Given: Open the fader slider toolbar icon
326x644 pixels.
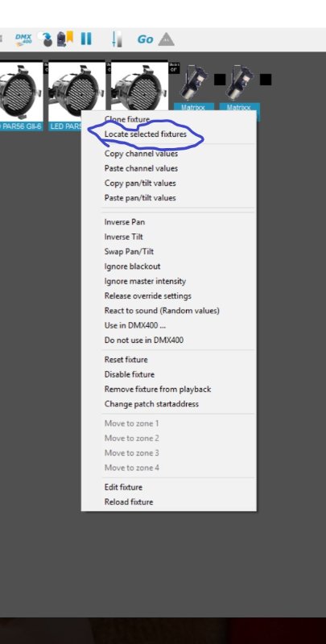Looking at the screenshot, I should click(117, 39).
